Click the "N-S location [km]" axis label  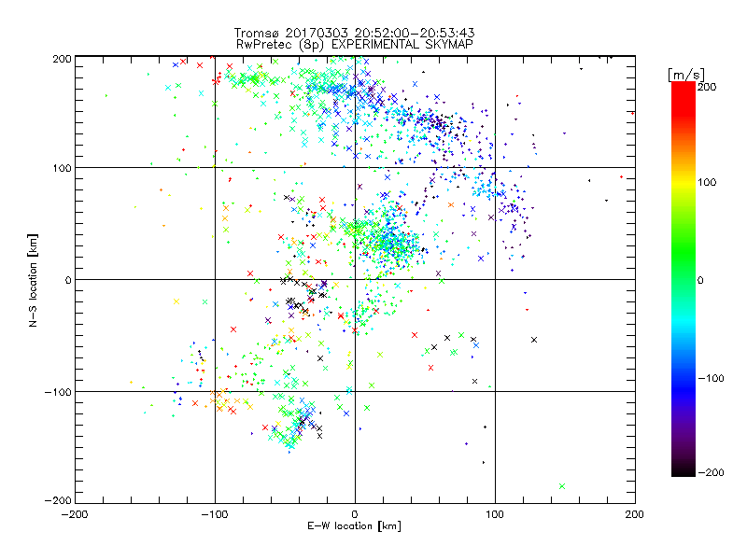coord(33,280)
